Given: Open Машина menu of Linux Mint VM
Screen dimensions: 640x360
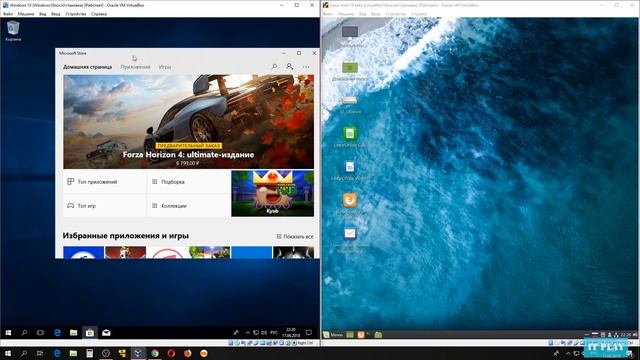Looking at the screenshot, I should coord(346,14).
